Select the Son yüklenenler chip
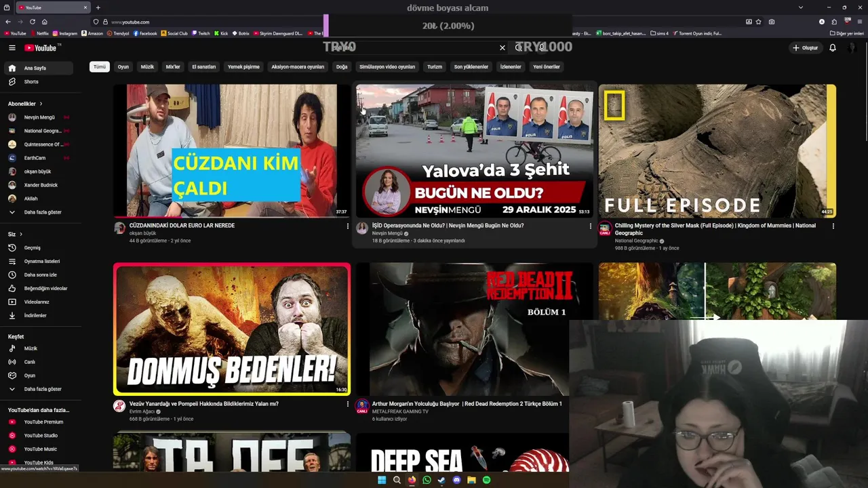Image resolution: width=868 pixels, height=488 pixels. [x=471, y=66]
